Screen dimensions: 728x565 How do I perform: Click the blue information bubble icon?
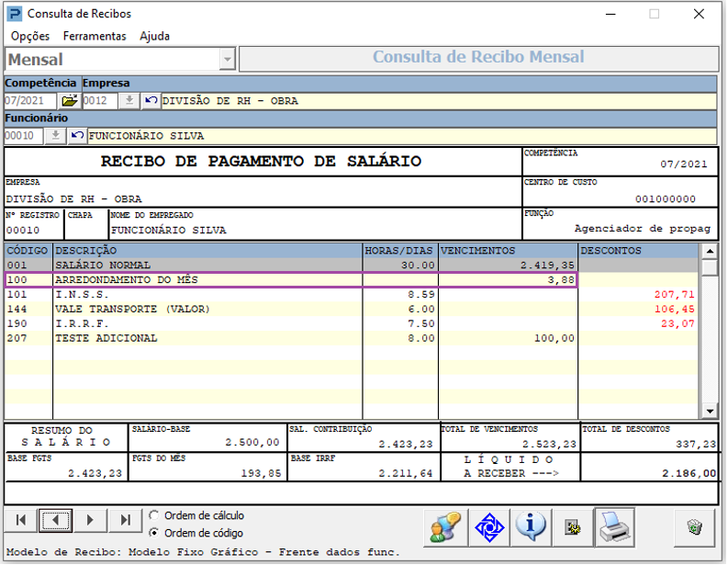(x=531, y=527)
